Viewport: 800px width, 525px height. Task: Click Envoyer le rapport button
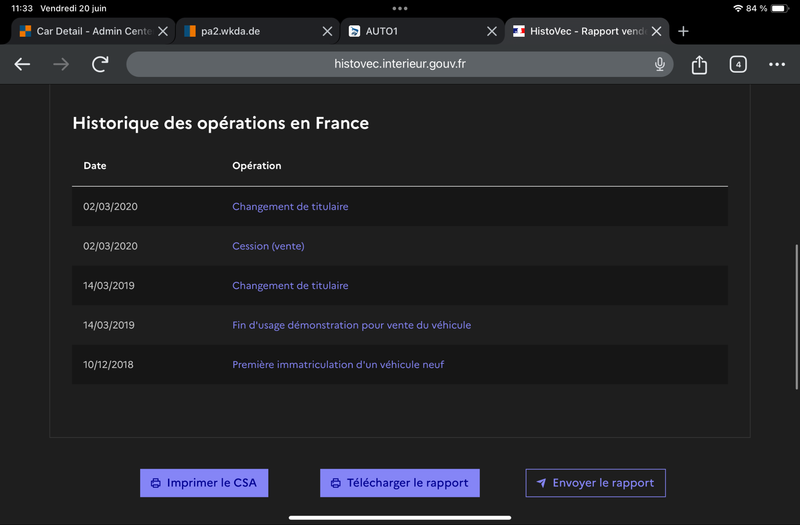[x=595, y=483]
